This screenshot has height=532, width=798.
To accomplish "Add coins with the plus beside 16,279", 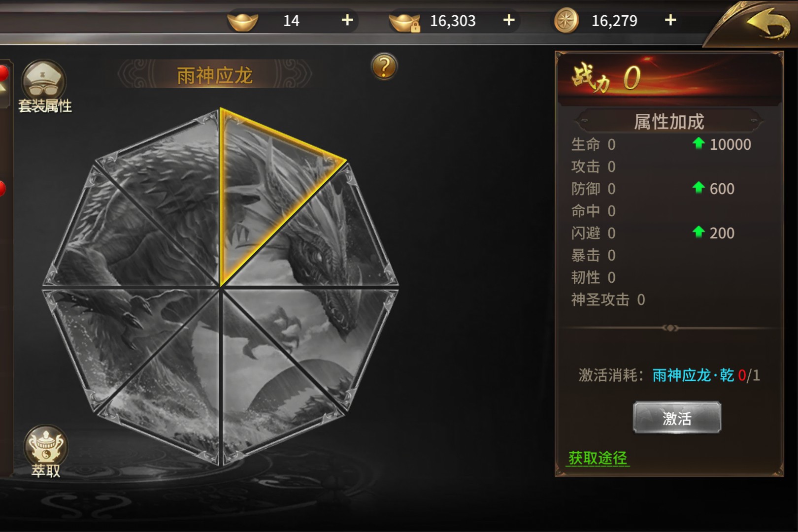I will tap(670, 20).
